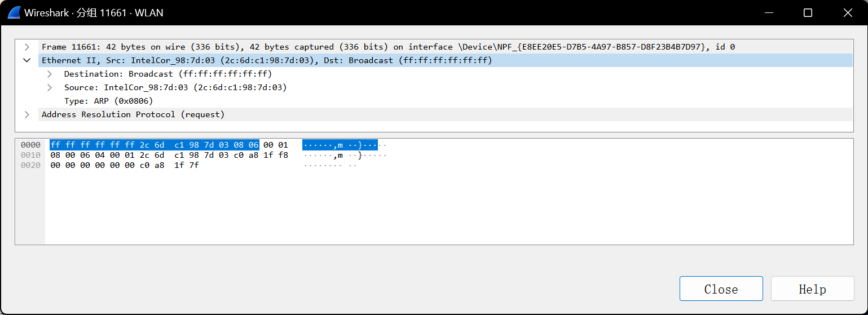The height and width of the screenshot is (315, 868).
Task: Click hex offset 0010
Action: (x=30, y=155)
